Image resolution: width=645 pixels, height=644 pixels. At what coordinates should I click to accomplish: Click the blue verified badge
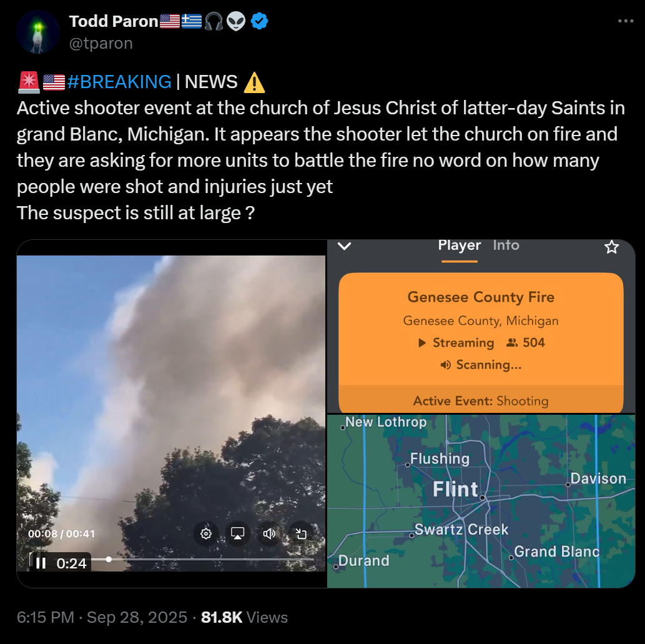point(259,21)
